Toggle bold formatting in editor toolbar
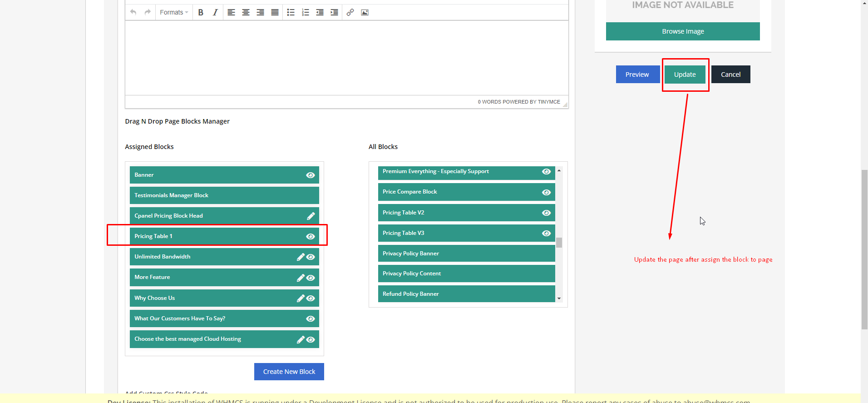The height and width of the screenshot is (403, 868). point(201,12)
